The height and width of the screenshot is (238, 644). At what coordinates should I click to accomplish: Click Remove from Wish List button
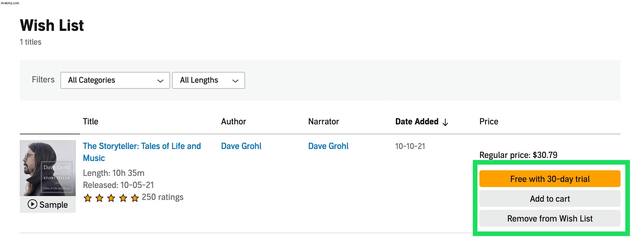550,218
